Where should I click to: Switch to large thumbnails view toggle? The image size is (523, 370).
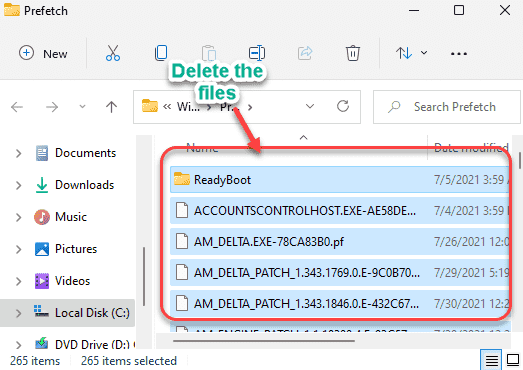[x=513, y=360]
